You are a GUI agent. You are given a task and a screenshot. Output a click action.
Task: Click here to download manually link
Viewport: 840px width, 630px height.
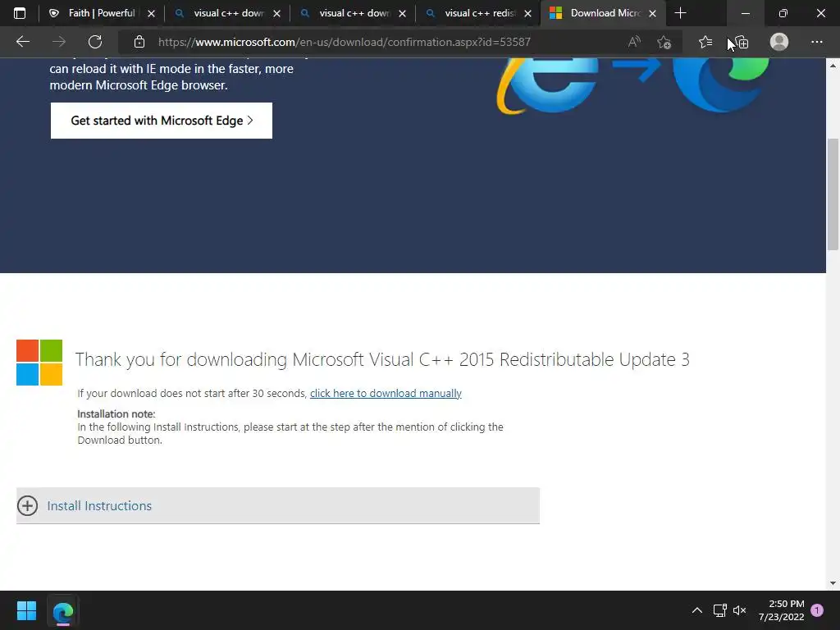click(x=386, y=393)
